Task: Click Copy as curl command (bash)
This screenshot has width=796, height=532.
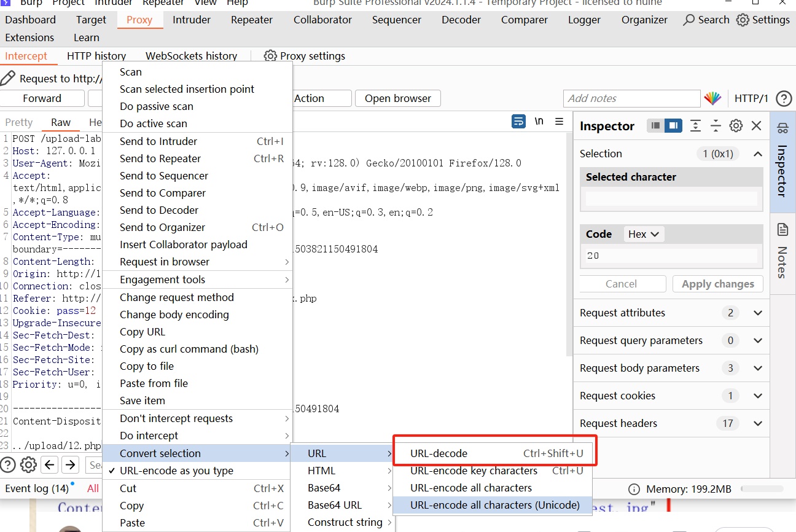Action: 197,349
